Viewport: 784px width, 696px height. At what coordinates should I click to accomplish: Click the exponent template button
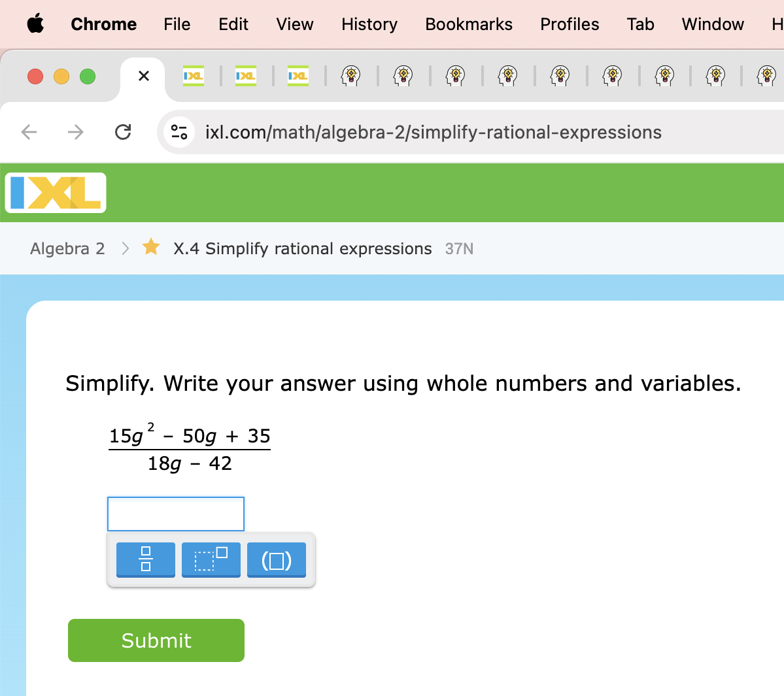point(211,559)
